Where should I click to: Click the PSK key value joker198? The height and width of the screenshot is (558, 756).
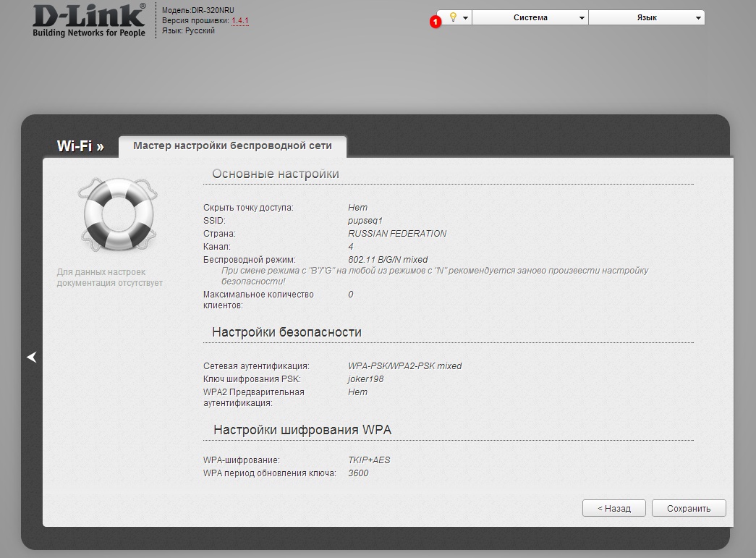(x=365, y=379)
